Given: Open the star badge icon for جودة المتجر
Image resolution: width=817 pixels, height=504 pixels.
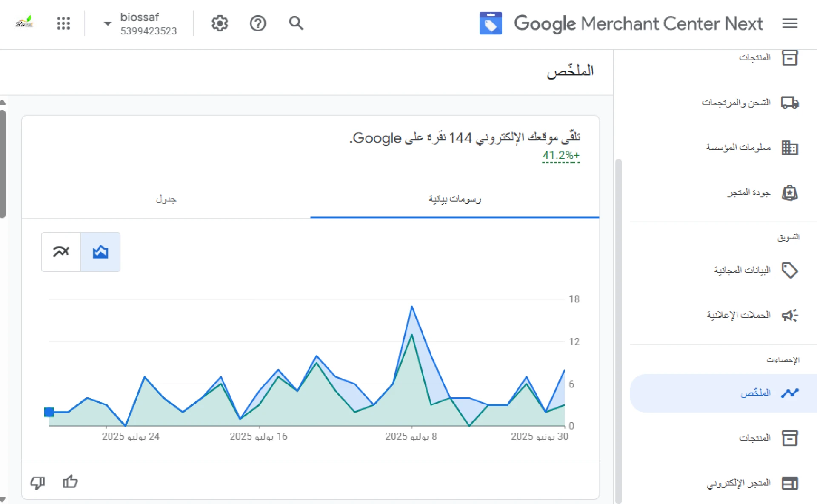Looking at the screenshot, I should [x=789, y=193].
